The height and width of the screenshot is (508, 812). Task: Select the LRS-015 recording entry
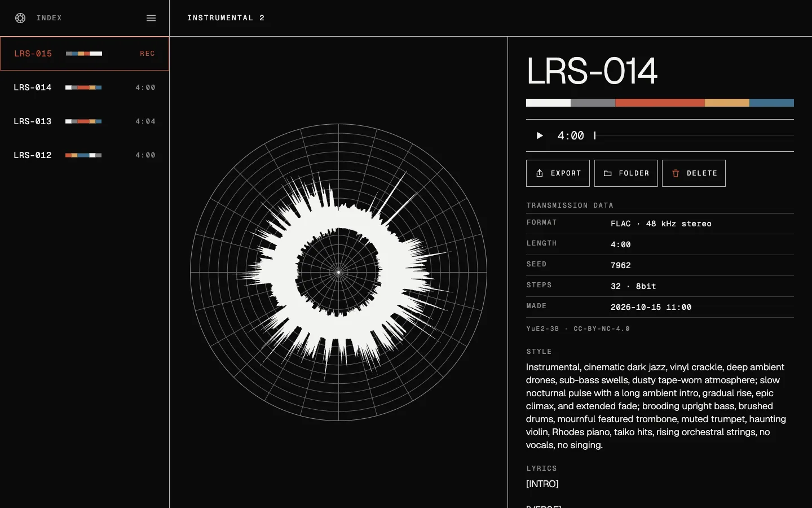[85, 54]
